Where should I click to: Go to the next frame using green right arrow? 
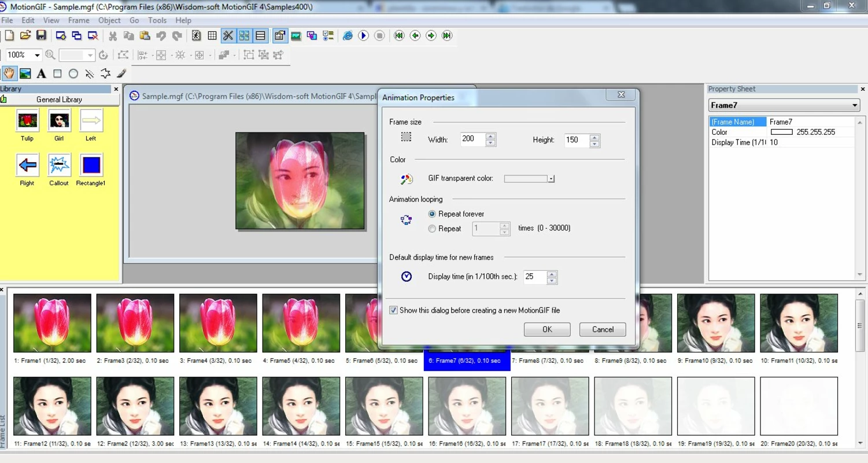[x=431, y=36]
